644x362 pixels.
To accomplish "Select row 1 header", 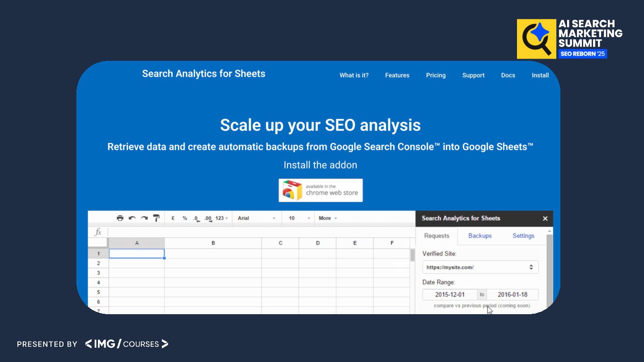I will click(98, 253).
